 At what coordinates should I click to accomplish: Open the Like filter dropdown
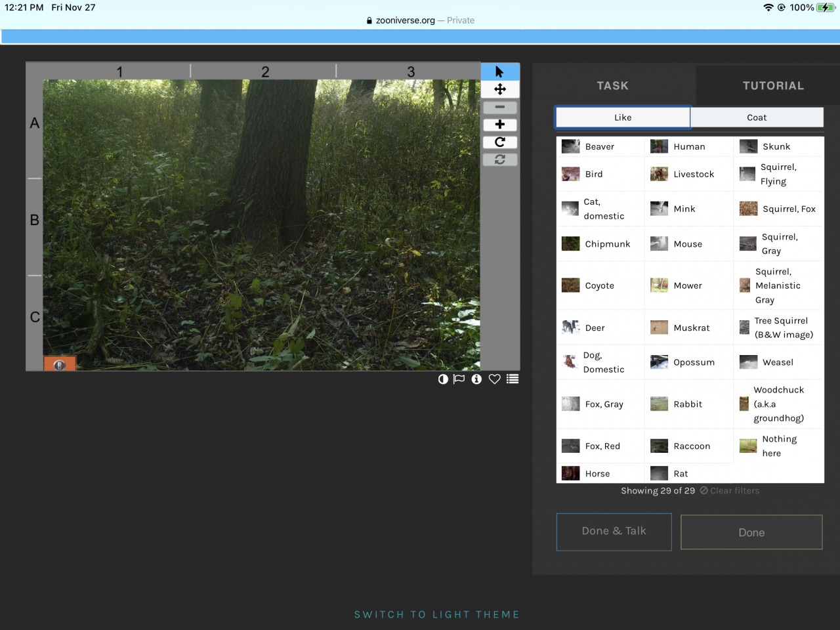(623, 117)
